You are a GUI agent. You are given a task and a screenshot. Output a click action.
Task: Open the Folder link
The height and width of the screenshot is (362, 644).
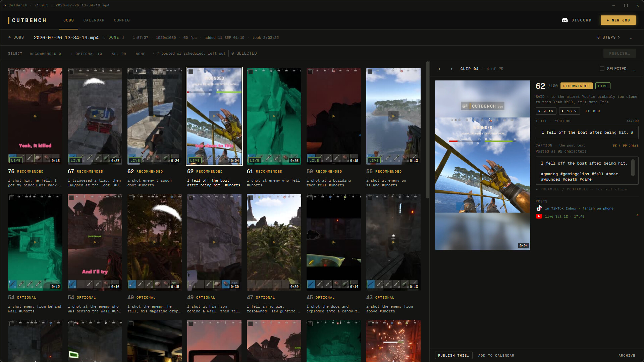point(593,111)
